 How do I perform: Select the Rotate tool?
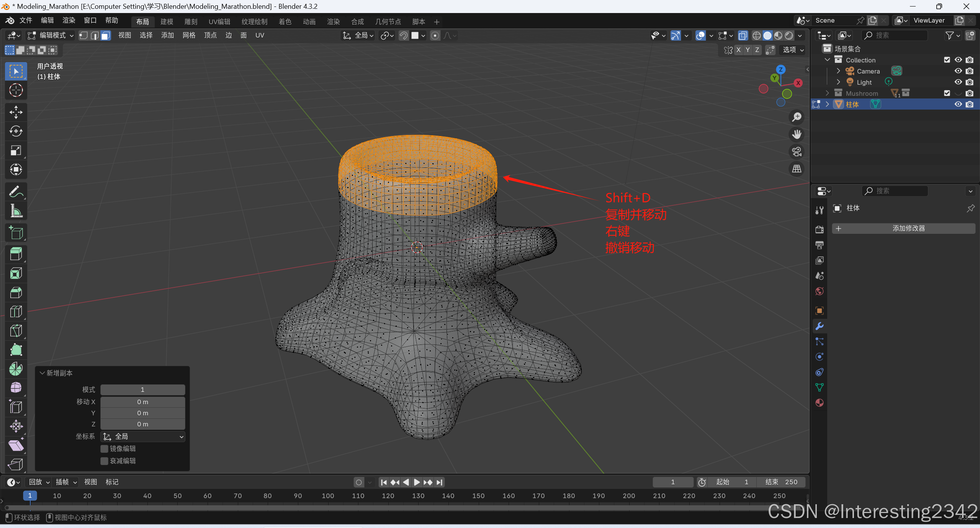[x=16, y=131]
